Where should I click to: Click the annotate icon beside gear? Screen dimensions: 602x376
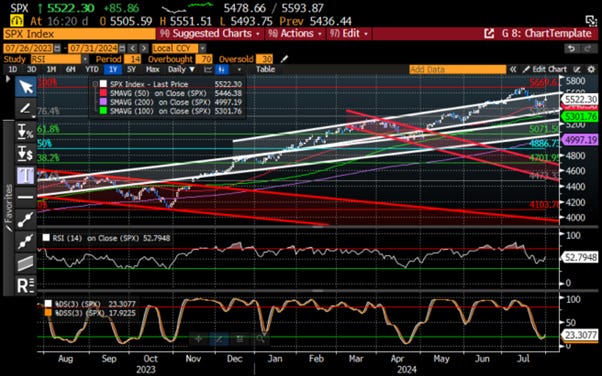click(x=577, y=70)
